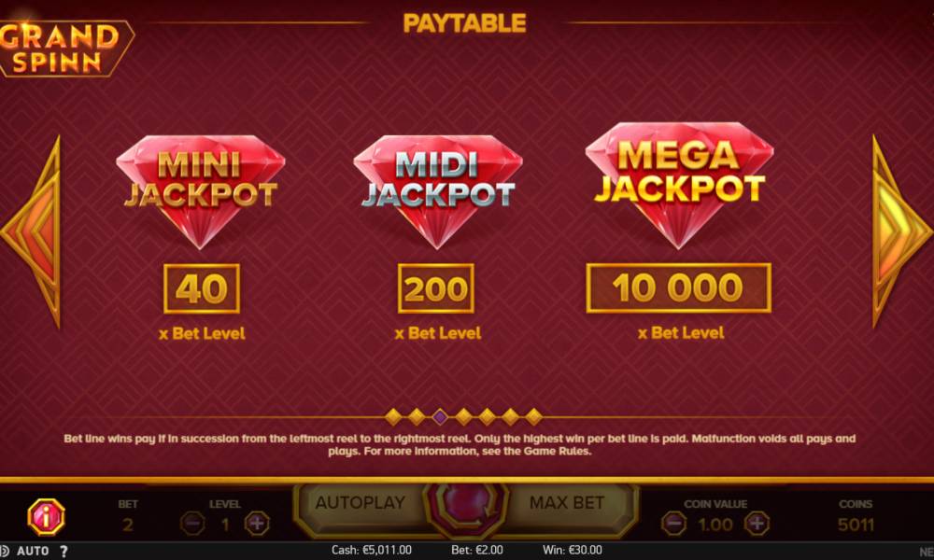Open the AUTO option in bottom bar
The image size is (934, 560).
point(33,551)
